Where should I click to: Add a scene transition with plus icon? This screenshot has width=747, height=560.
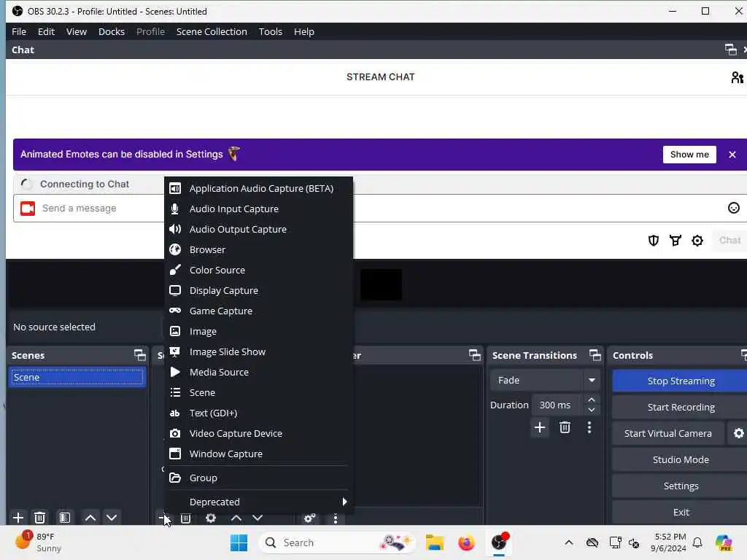pyautogui.click(x=540, y=427)
